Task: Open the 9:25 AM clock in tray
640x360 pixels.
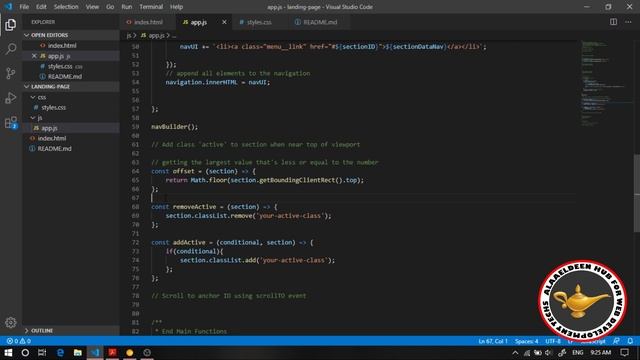Action: pos(600,353)
